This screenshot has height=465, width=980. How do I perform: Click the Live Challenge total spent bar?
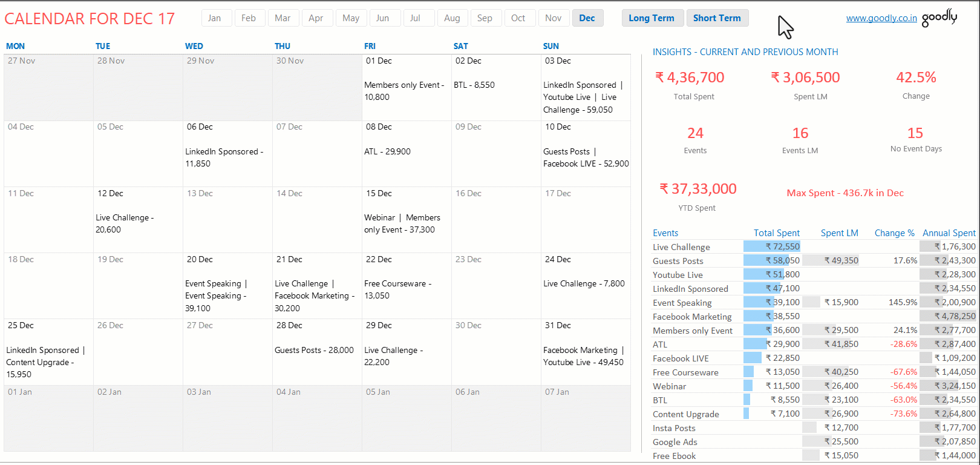click(x=772, y=246)
